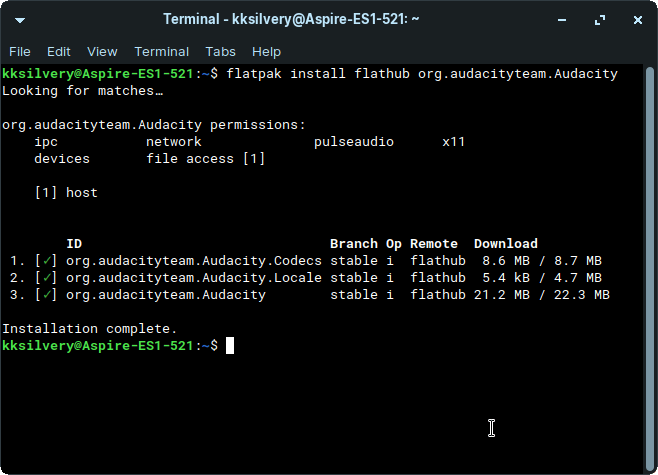658x475 pixels.
Task: Click the checkmark on row 3 Audacity
Action: coord(46,295)
